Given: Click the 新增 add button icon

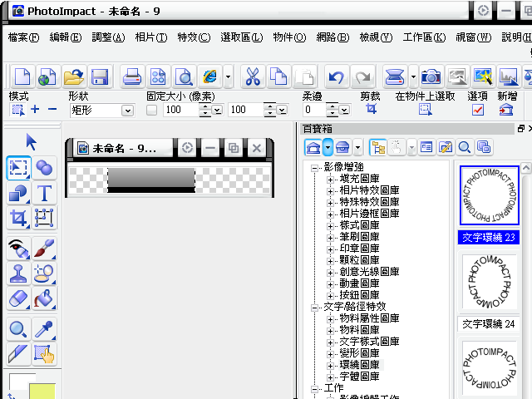Looking at the screenshot, I should 506,110.
